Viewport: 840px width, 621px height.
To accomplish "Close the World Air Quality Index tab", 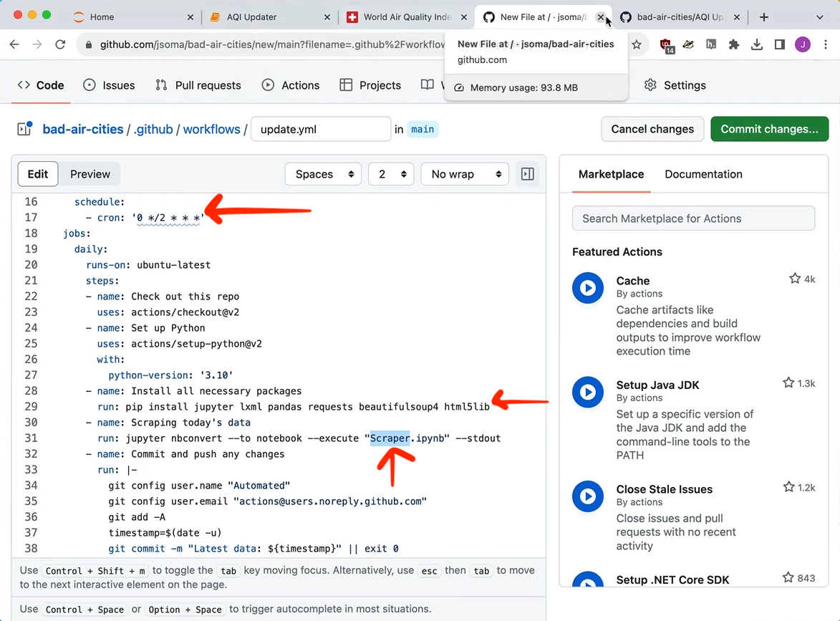I will pos(464,17).
